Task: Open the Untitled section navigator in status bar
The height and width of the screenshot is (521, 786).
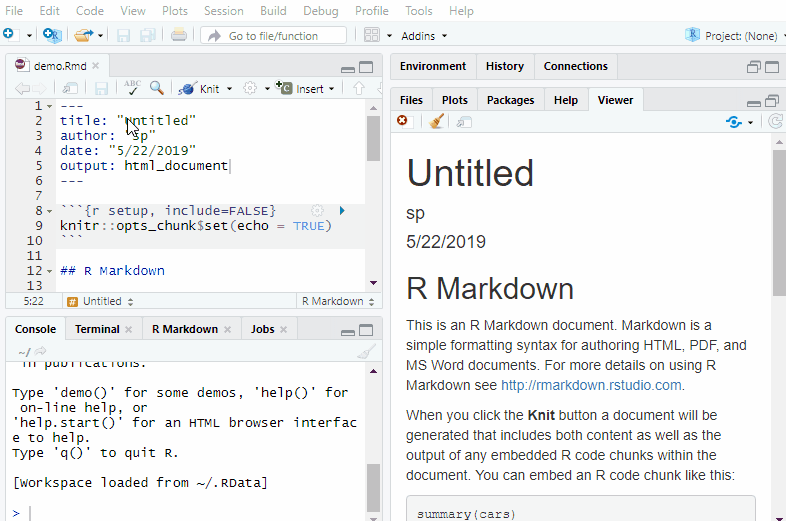Action: [100, 301]
